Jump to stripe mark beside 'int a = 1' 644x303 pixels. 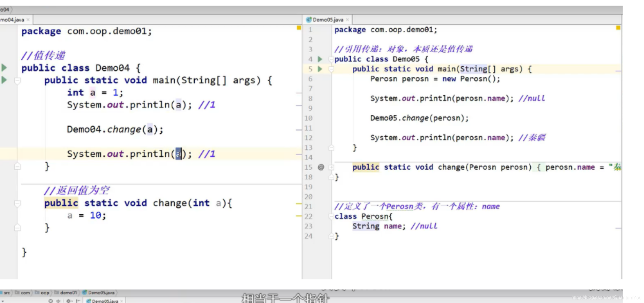(x=299, y=93)
